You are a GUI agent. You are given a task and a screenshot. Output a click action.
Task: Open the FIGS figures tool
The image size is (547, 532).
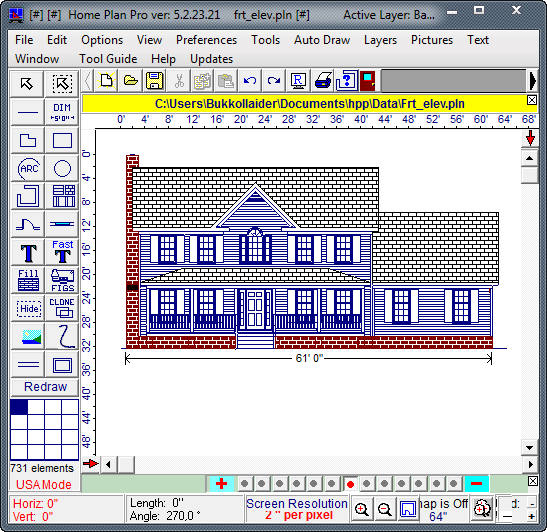tap(62, 280)
